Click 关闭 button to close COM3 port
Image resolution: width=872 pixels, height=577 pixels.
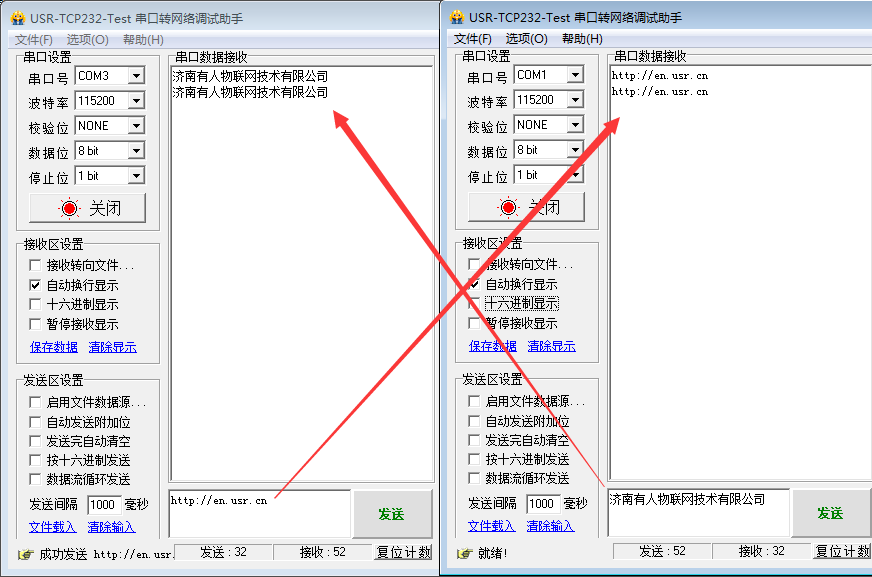(87, 208)
